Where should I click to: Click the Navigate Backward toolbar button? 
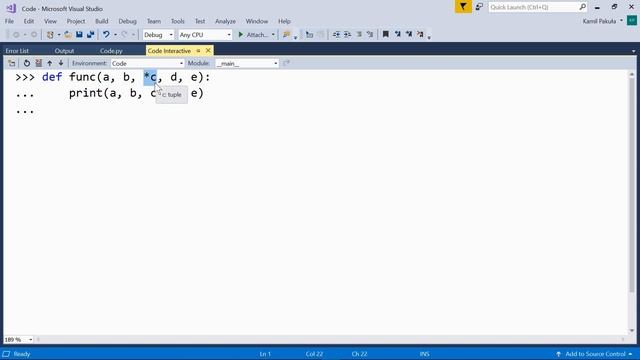16,35
